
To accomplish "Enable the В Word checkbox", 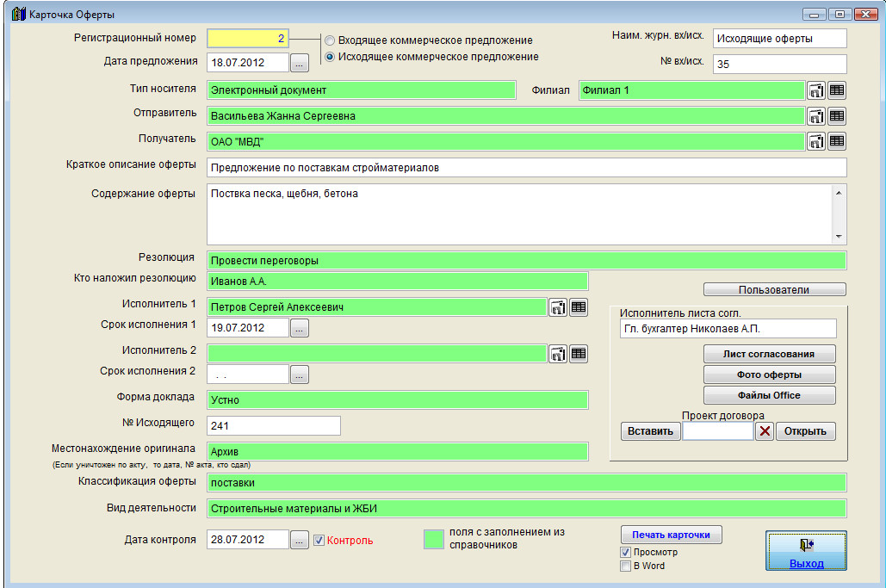I will [626, 566].
